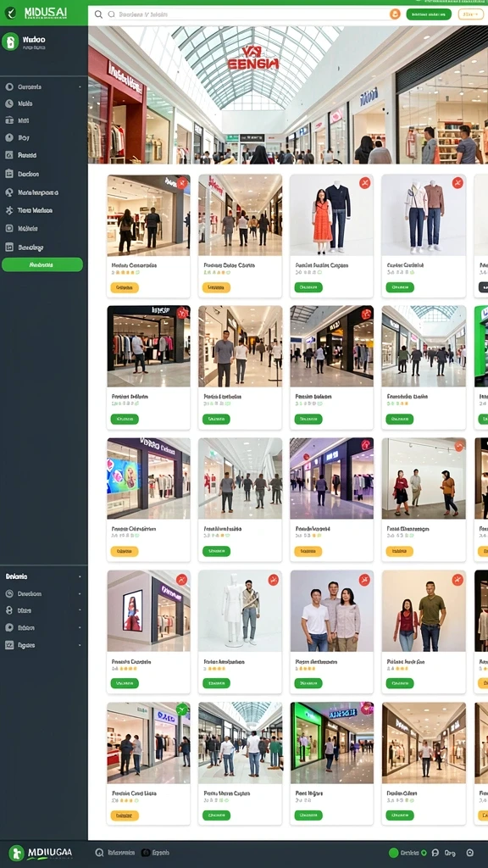488x868 pixels.
Task: Click yellow button under purple-lit storefront card
Action: click(x=308, y=551)
